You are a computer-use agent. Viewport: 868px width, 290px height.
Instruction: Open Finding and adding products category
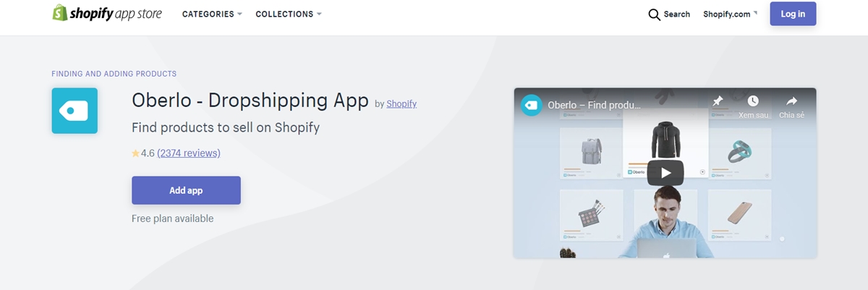[x=114, y=74]
